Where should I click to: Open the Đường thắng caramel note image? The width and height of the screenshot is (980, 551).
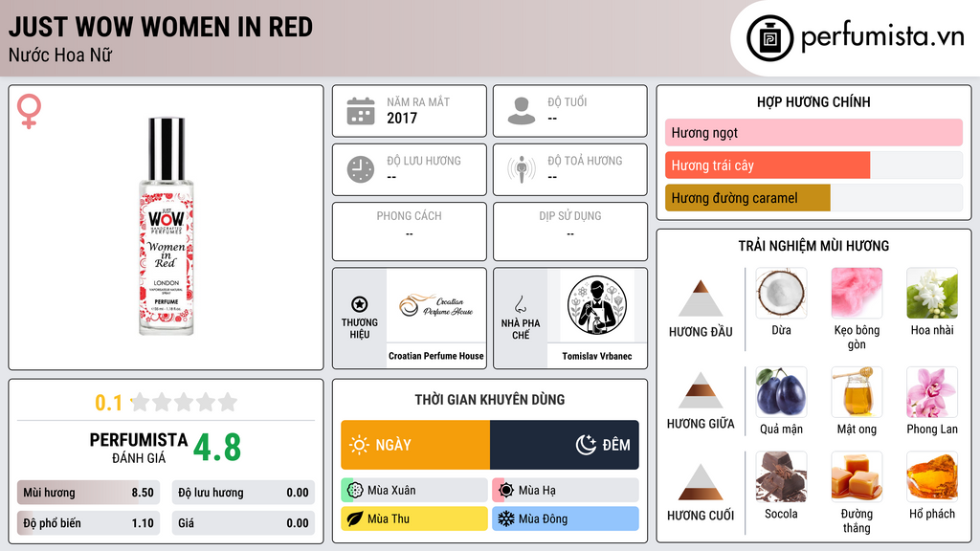pyautogui.click(x=857, y=476)
